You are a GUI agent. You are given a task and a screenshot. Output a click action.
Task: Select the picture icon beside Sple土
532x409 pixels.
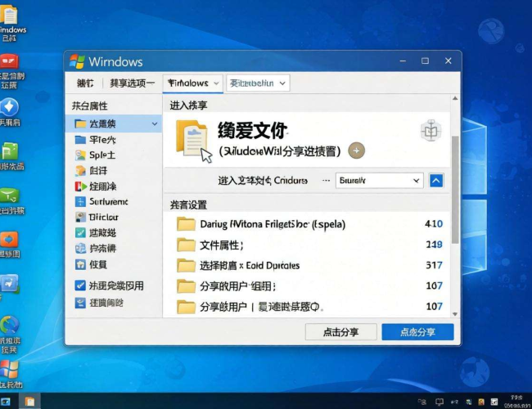tap(80, 155)
